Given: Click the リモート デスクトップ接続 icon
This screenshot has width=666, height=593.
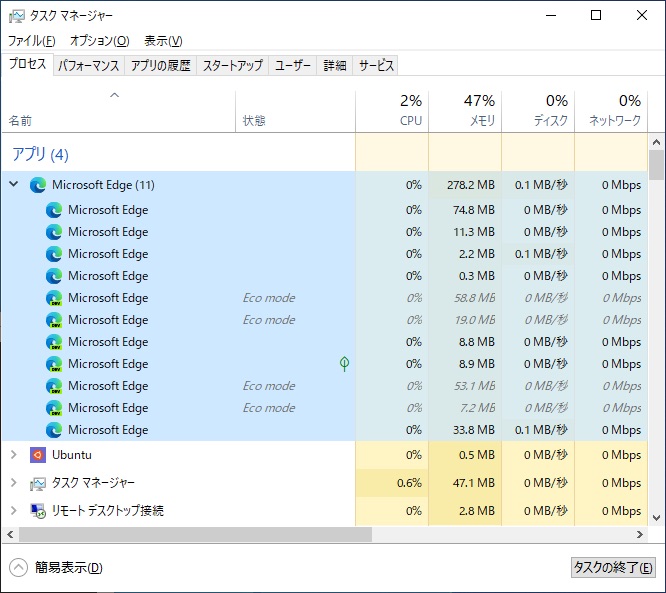Looking at the screenshot, I should (38, 511).
